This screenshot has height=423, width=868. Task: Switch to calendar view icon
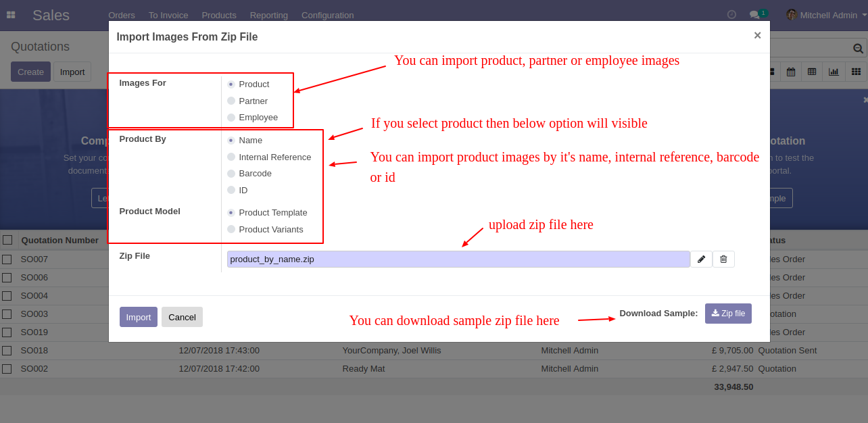791,72
